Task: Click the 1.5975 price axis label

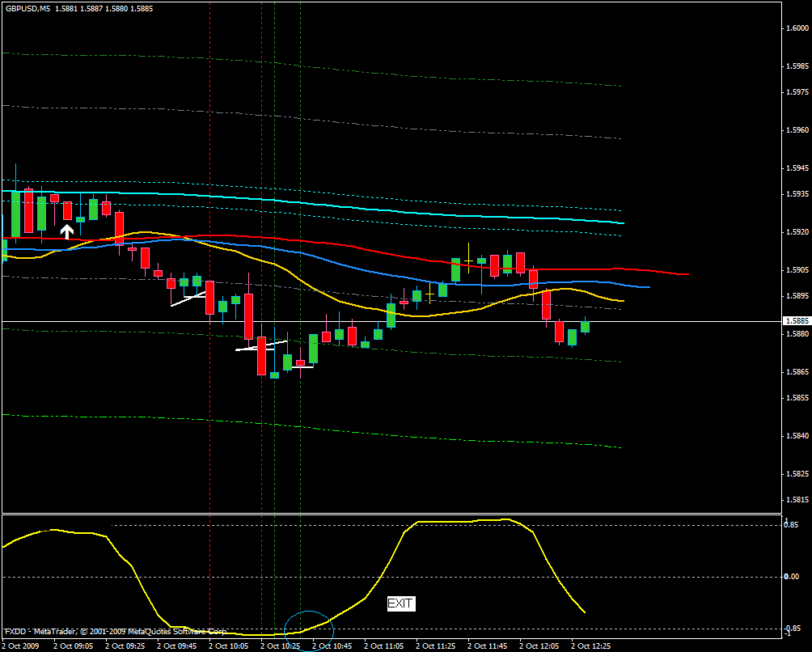Action: pos(797,92)
